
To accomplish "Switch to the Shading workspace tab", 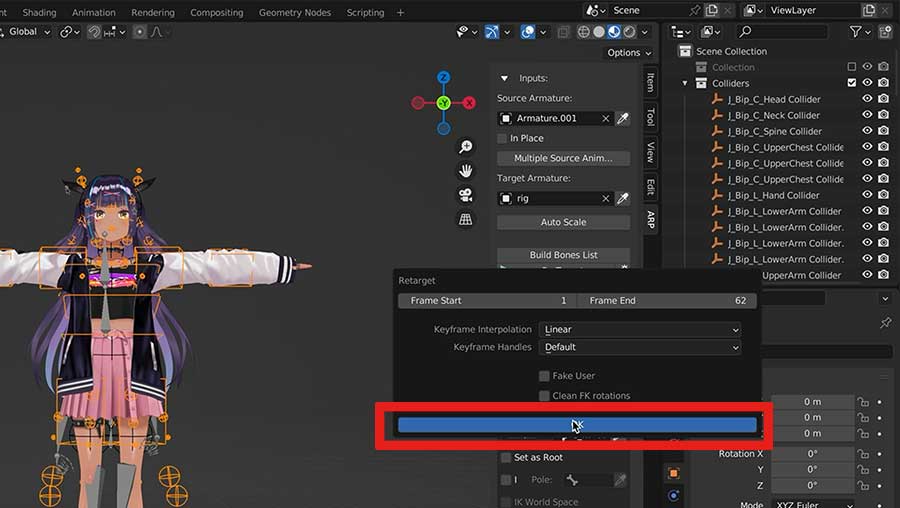I will (x=39, y=12).
